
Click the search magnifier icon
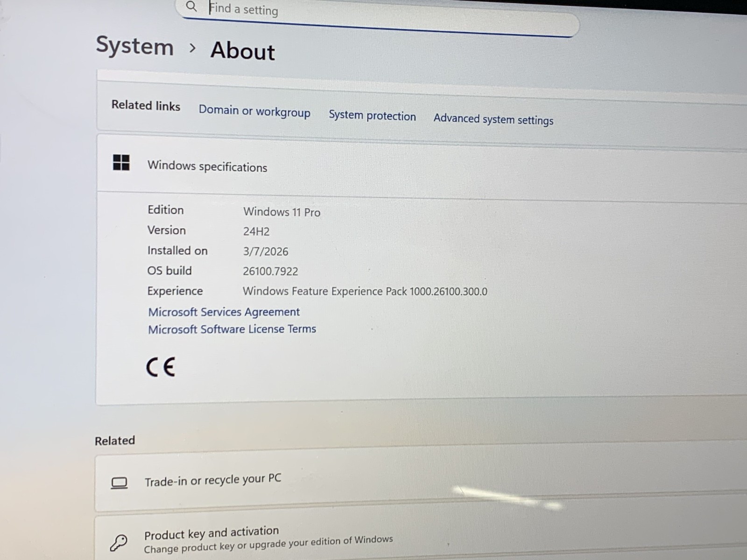[191, 6]
